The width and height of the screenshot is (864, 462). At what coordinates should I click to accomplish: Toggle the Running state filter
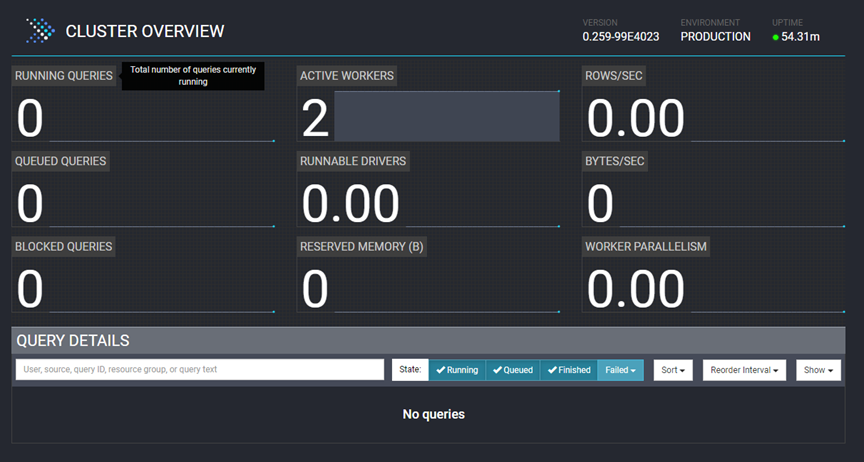tap(457, 370)
